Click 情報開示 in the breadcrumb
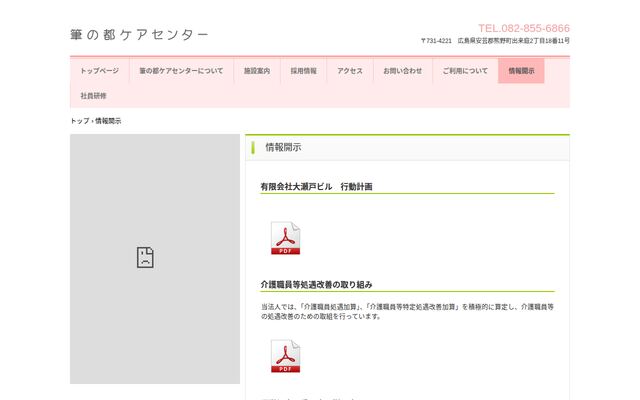Image resolution: width=640 pixels, height=400 pixels. pos(108,121)
